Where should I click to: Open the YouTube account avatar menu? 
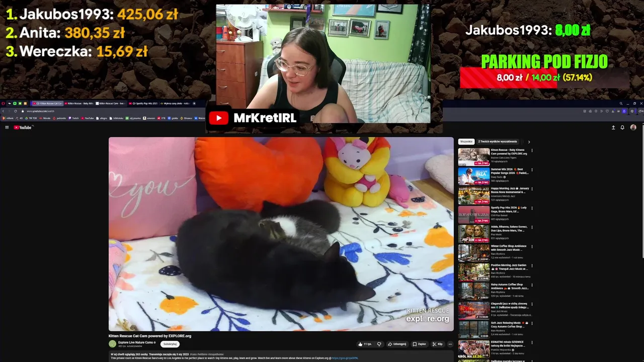point(633,127)
